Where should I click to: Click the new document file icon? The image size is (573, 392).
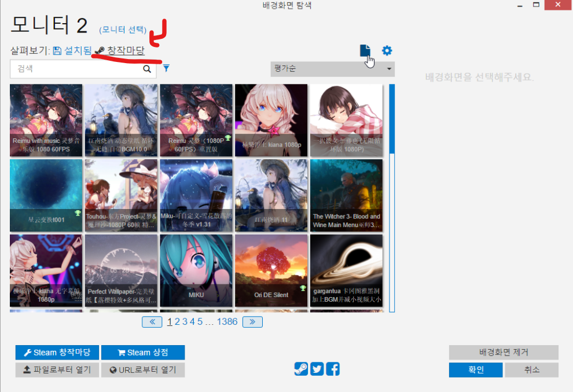coord(365,50)
